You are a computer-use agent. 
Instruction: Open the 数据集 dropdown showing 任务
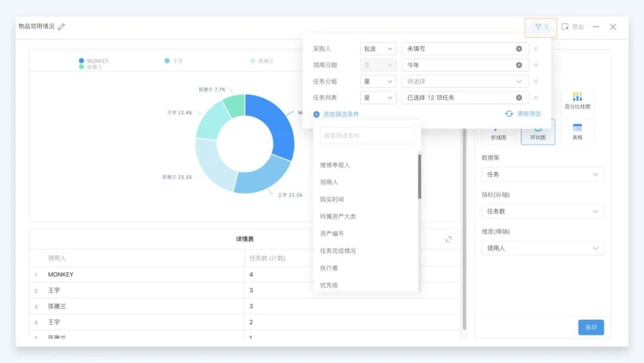pos(542,174)
